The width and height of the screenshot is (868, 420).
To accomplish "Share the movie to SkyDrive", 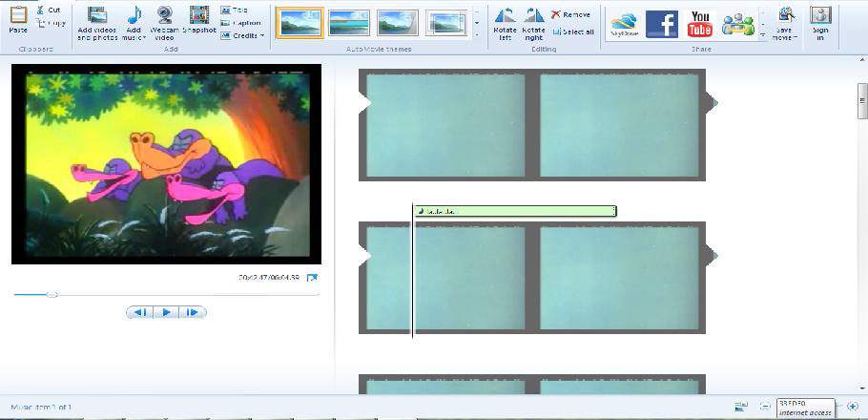I will [x=625, y=25].
